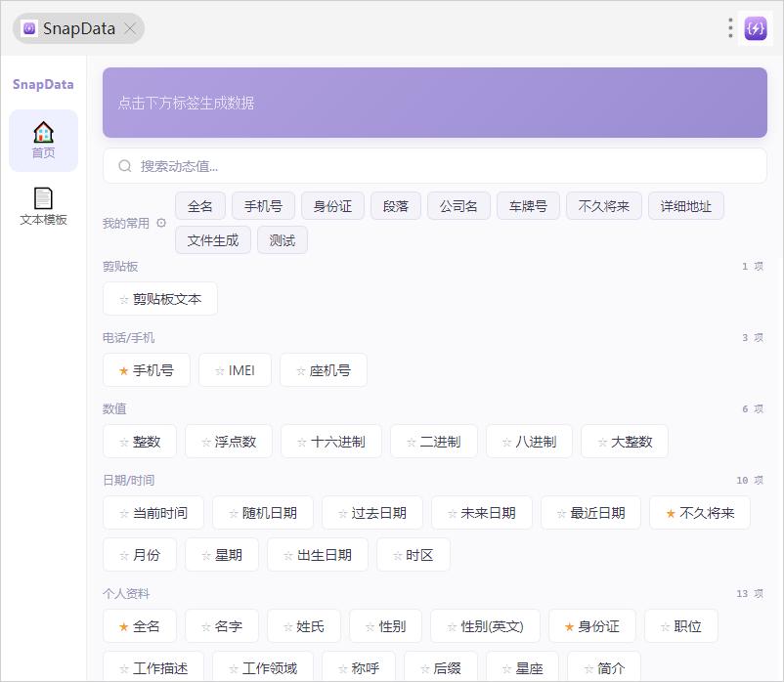Focus the 搜索动态值 search field

(434, 166)
